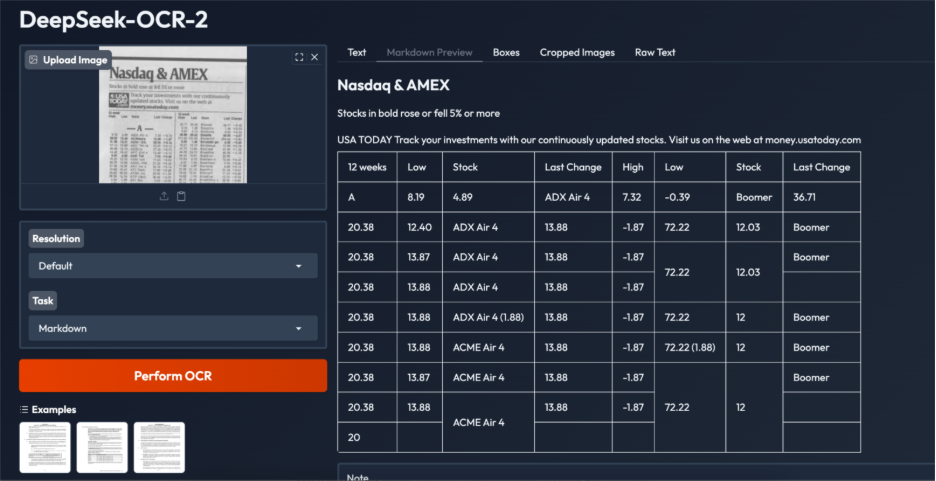The height and width of the screenshot is (481, 936).
Task: Click the uploaded Nasdaq & AMEX newspaper image
Action: pyautogui.click(x=173, y=115)
